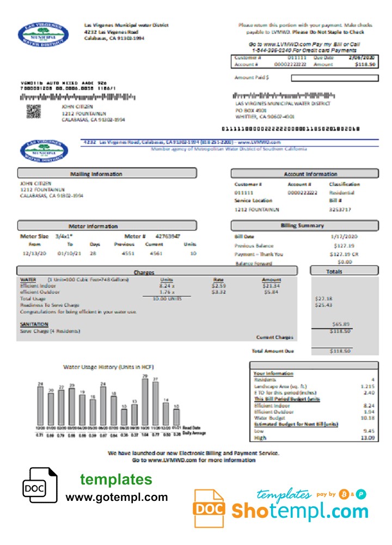Select the SANITATION heading

point(34,324)
